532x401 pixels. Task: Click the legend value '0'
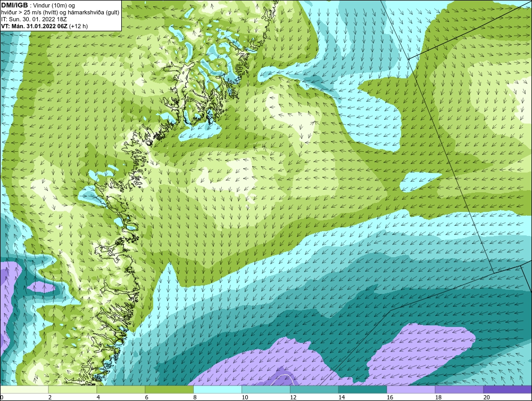pos(2,397)
